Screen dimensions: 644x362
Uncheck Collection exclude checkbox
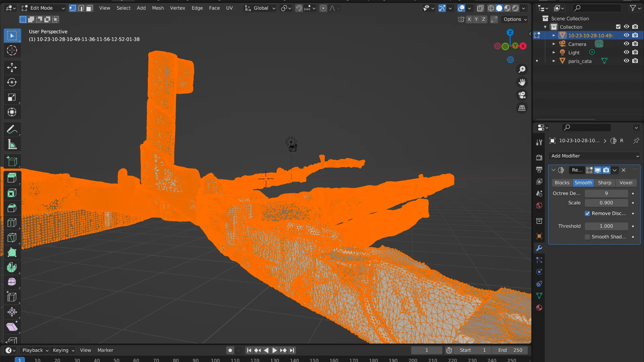(618, 27)
